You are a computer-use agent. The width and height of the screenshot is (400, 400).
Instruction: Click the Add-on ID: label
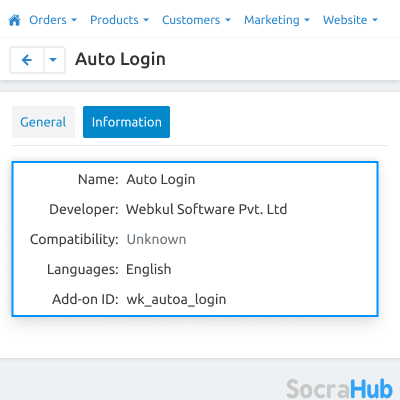(85, 299)
